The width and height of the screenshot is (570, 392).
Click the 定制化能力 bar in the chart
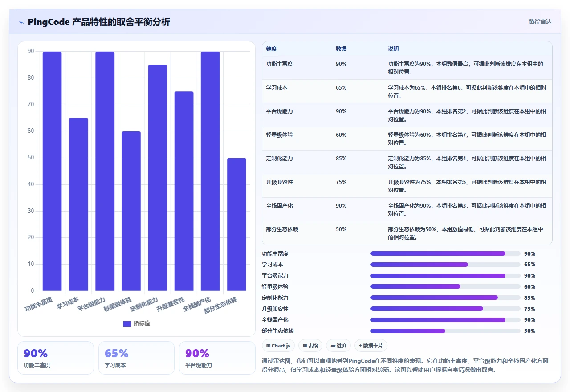[158, 178]
